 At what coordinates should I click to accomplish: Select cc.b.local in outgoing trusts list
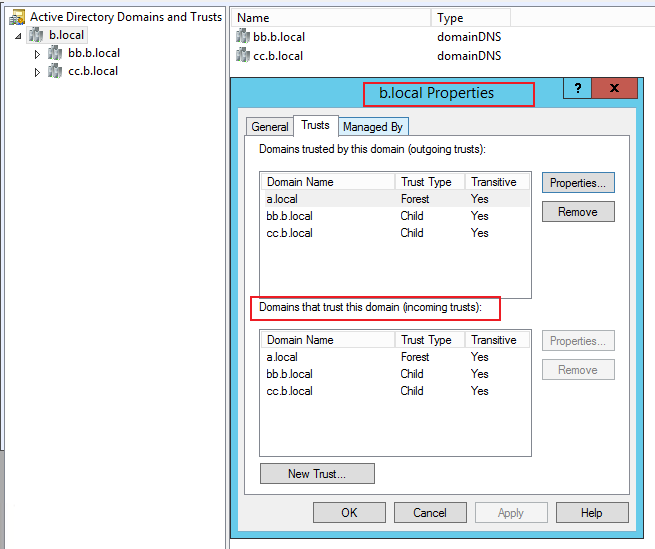pyautogui.click(x=395, y=233)
